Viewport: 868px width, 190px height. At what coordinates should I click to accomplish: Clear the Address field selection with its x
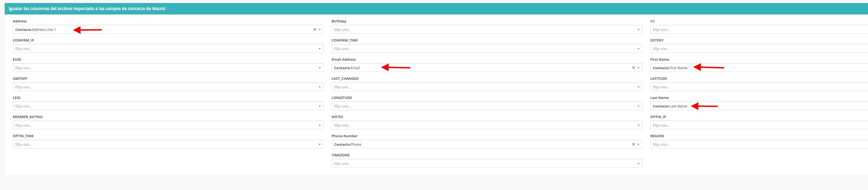click(315, 29)
